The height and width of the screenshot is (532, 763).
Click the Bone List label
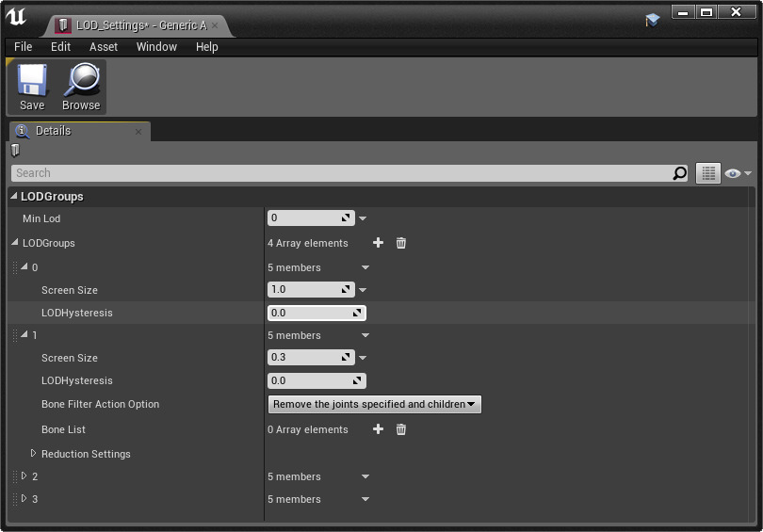pos(63,429)
